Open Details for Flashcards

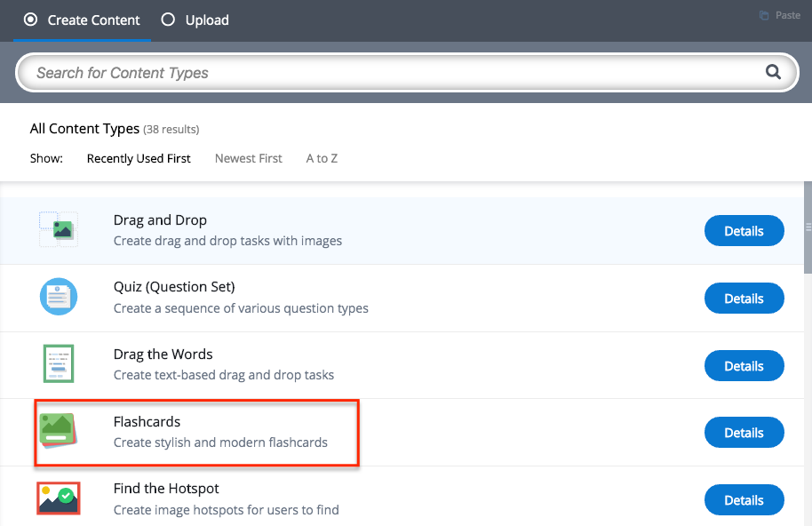(x=744, y=433)
